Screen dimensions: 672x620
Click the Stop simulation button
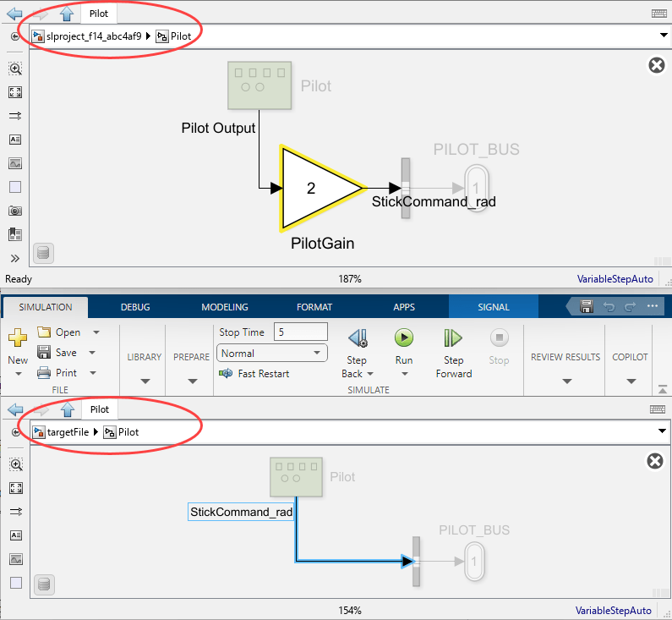(499, 347)
